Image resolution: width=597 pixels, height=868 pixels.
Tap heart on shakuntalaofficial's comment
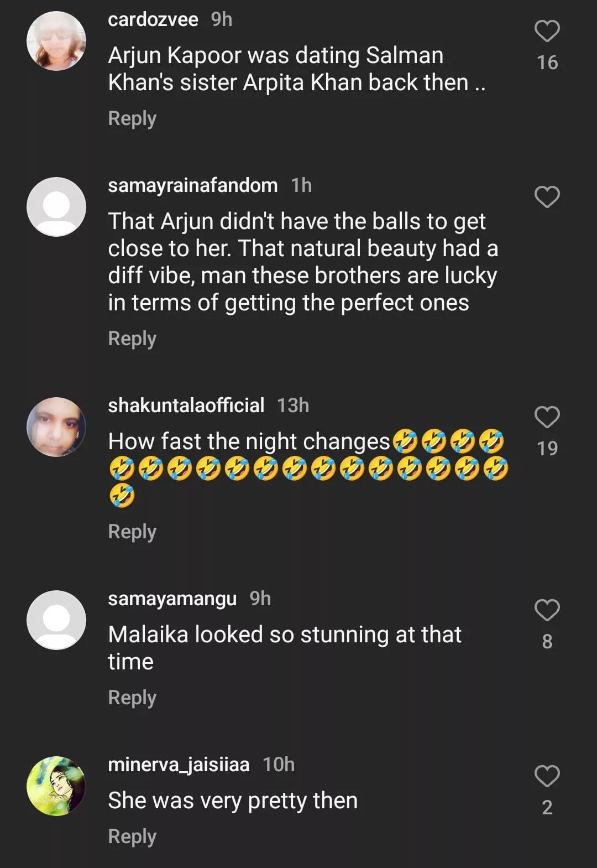[x=547, y=417]
